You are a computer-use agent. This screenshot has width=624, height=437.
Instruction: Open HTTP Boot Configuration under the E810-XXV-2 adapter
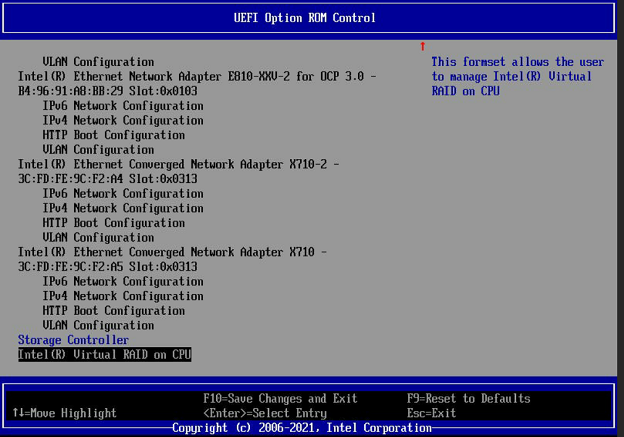pos(114,135)
